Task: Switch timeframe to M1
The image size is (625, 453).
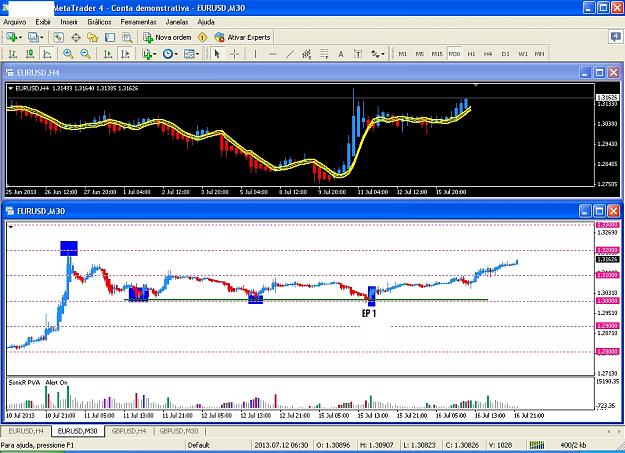Action: (x=403, y=54)
